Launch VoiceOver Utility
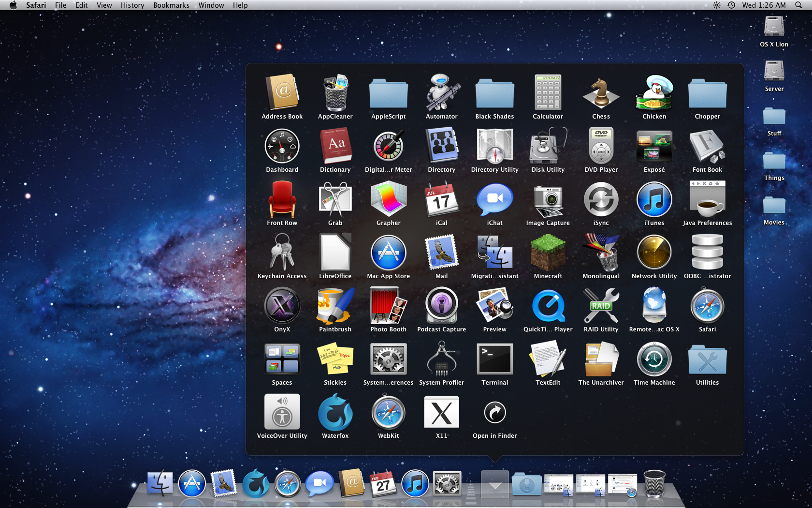 tap(282, 412)
